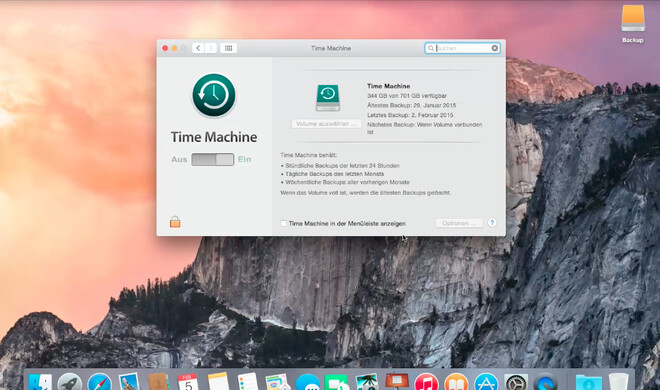Click the 'Ein' label beside the switch
This screenshot has height=390, width=660.
click(245, 159)
